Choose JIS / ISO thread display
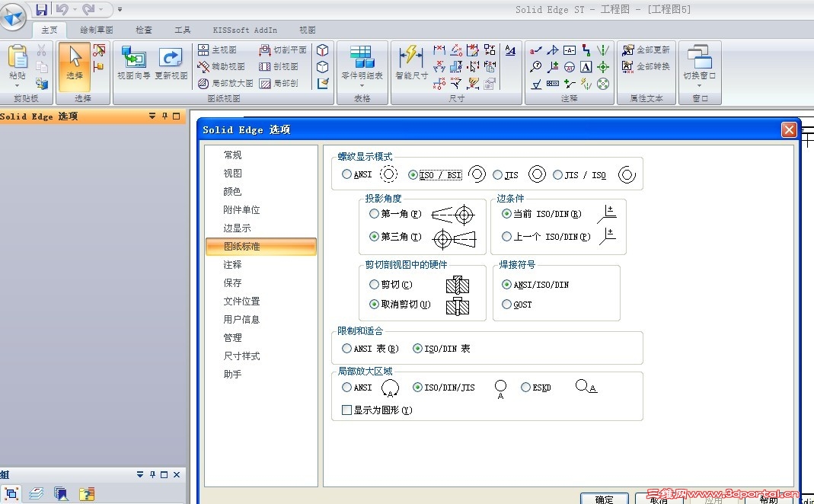The height and width of the screenshot is (504, 814). coord(557,174)
